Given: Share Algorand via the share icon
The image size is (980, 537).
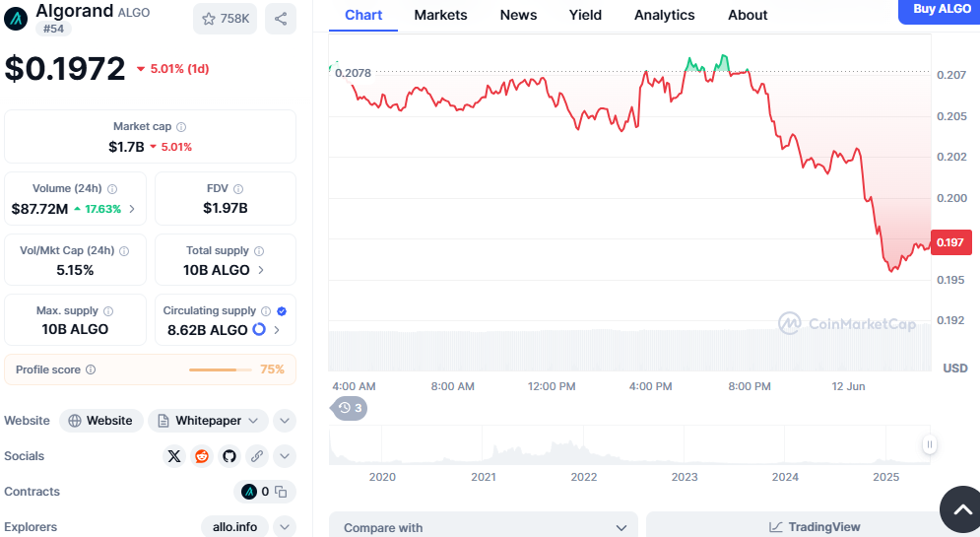Looking at the screenshot, I should point(281,19).
